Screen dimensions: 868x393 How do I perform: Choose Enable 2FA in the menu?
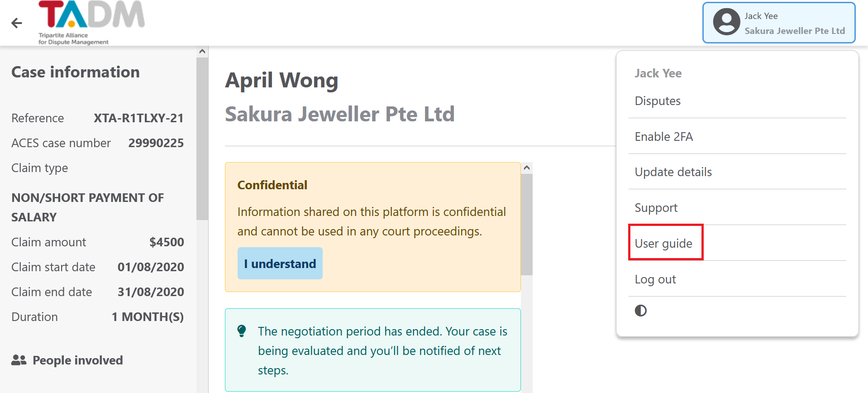[x=663, y=137]
